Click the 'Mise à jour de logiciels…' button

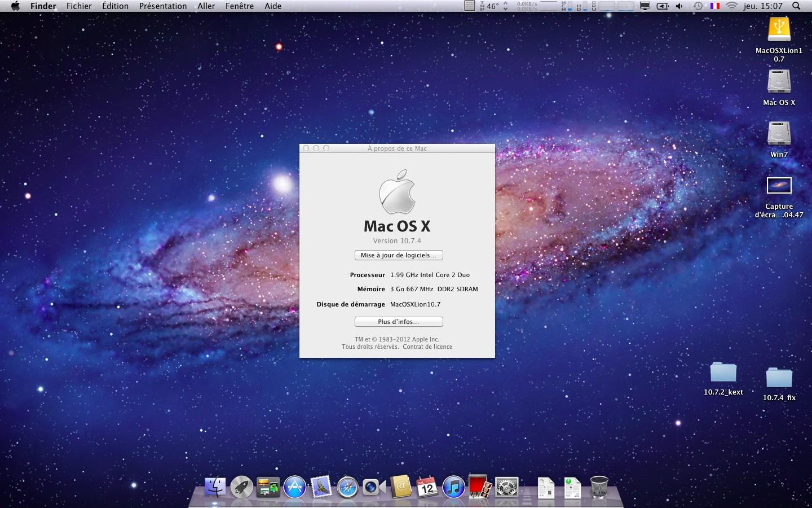[x=399, y=255]
